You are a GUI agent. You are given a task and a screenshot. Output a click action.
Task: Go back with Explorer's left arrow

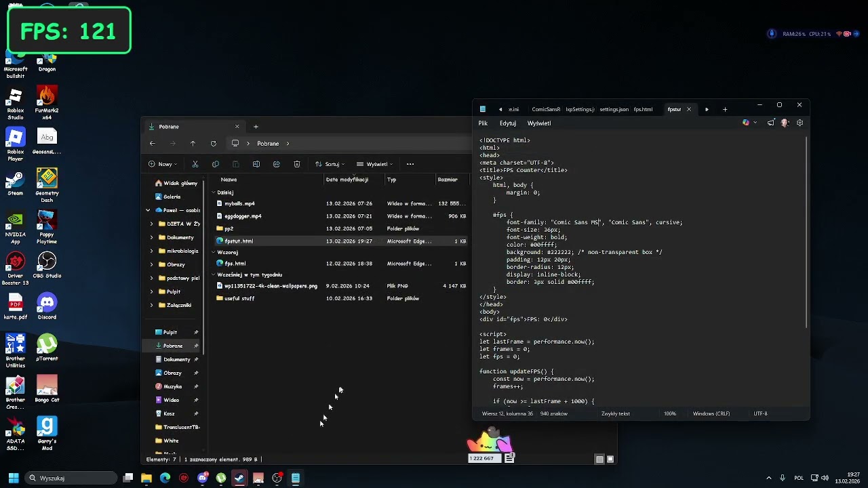tap(153, 144)
